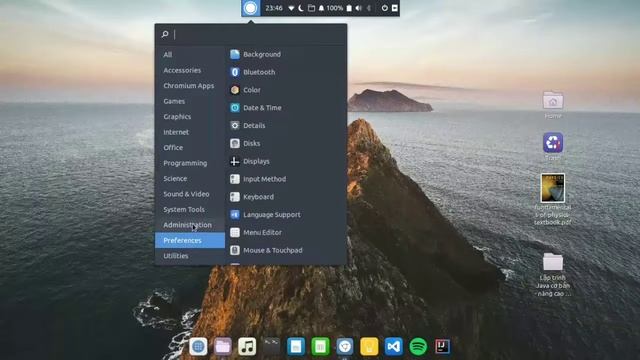This screenshot has width=640, height=360.
Task: Open Background settings from the menu
Action: click(x=285, y=54)
